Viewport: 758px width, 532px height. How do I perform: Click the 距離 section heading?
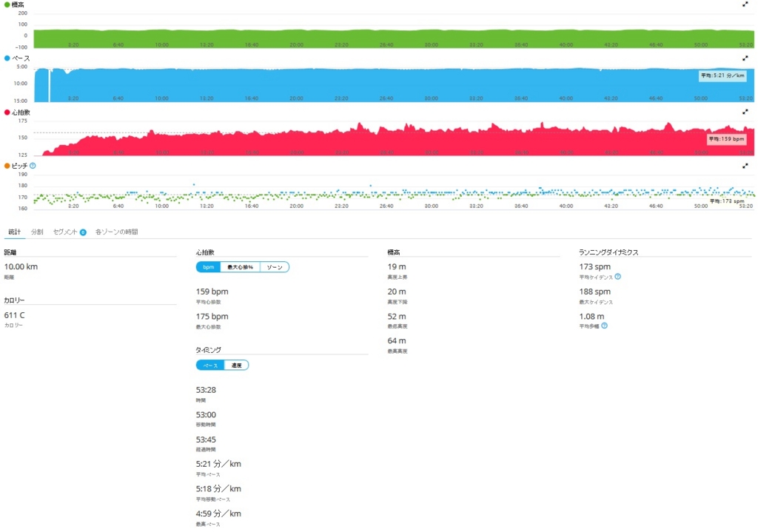(10, 252)
